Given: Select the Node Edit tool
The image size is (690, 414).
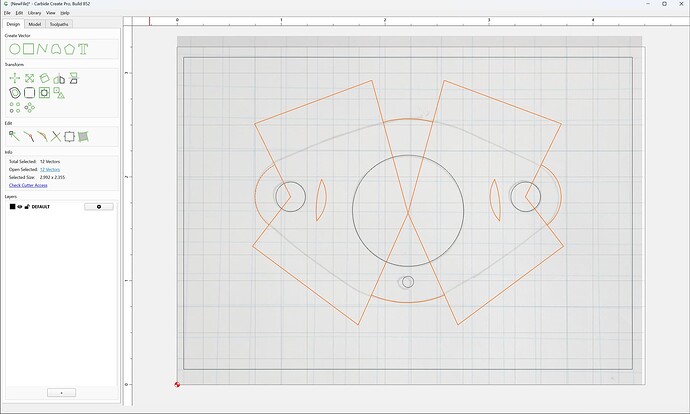Looking at the screenshot, I should click(x=14, y=136).
